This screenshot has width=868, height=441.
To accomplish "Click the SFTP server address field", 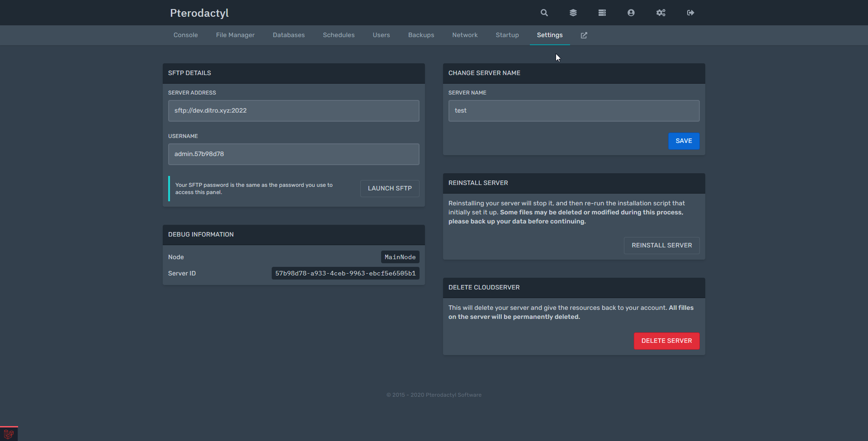I will pos(293,111).
